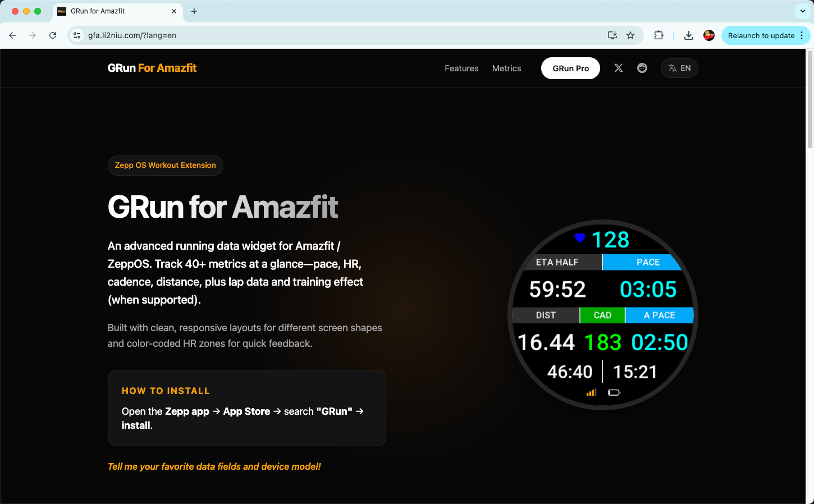Click the HOW TO INSTALL label
Screen dimensions: 814x504
(x=166, y=391)
